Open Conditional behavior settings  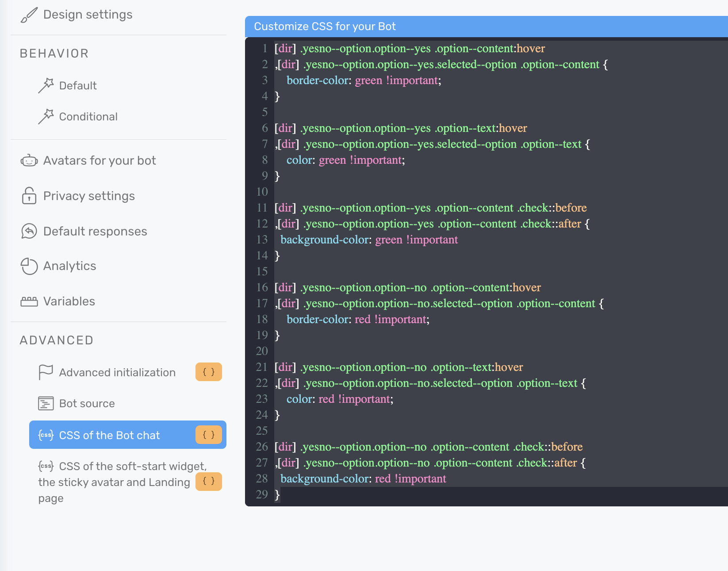[x=88, y=116]
